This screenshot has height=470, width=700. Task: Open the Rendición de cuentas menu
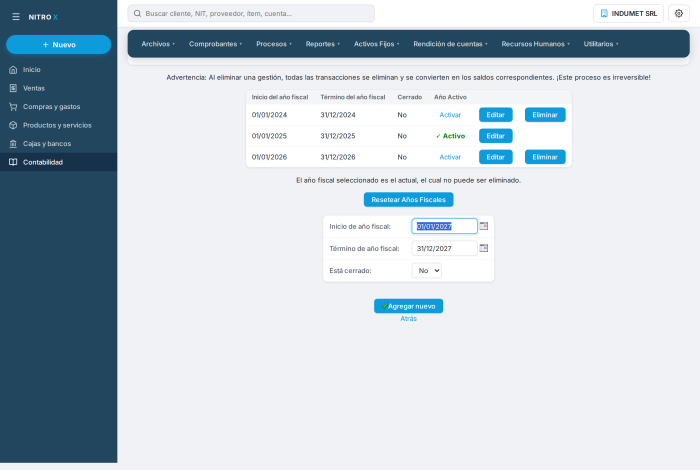450,44
